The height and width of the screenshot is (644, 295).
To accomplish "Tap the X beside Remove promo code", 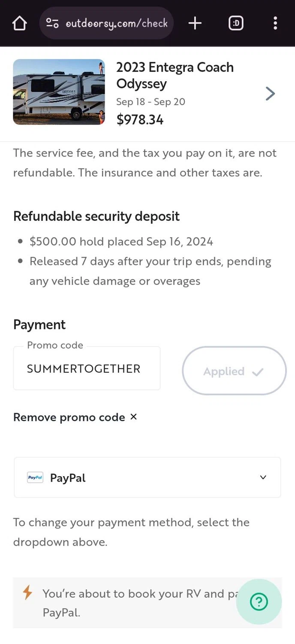I will coord(133,416).
